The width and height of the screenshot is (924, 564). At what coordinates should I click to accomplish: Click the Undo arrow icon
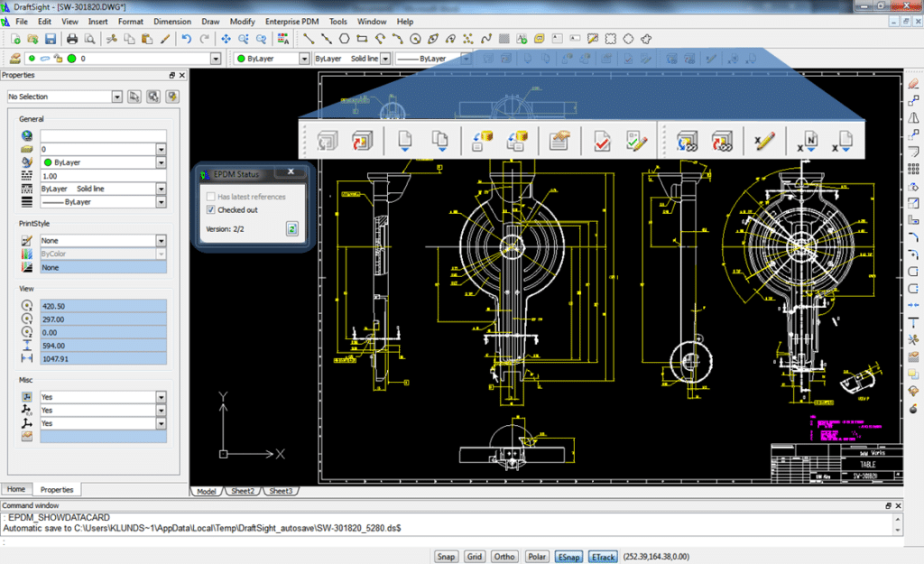tap(186, 39)
